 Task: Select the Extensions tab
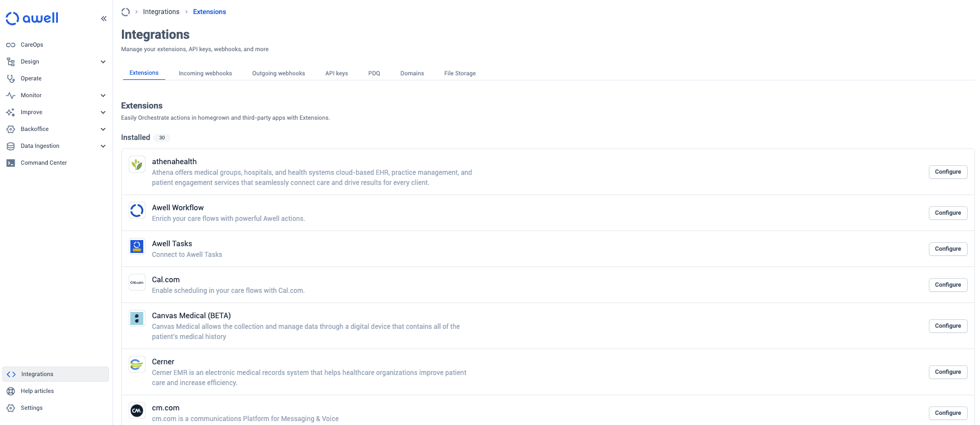pos(144,73)
